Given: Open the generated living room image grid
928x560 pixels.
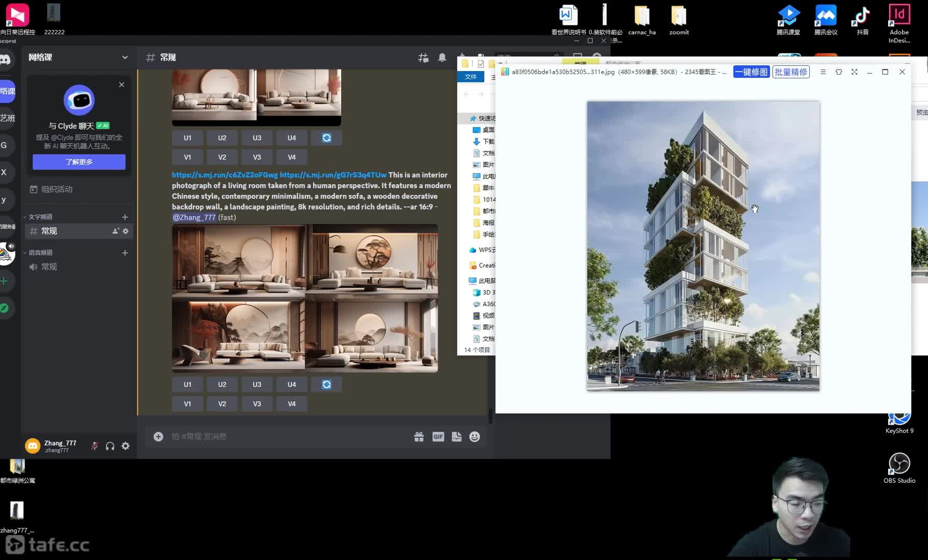Looking at the screenshot, I should (305, 298).
